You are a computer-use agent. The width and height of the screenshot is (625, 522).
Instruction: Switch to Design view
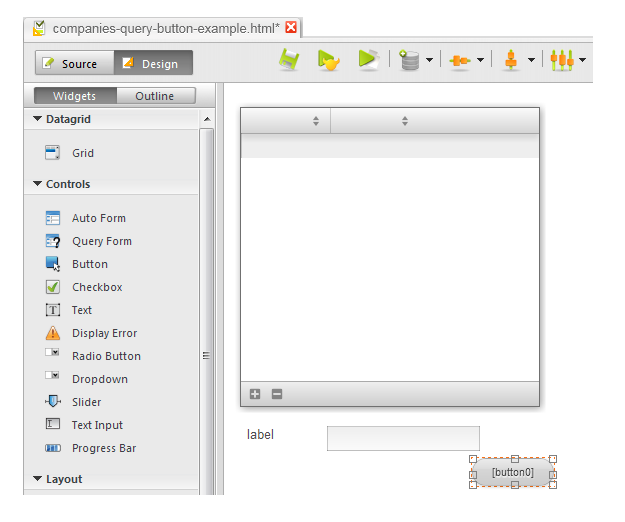click(152, 63)
